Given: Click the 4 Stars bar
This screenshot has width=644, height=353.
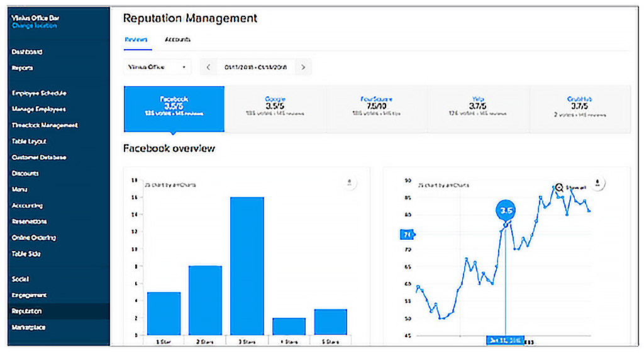Looking at the screenshot, I should tap(289, 327).
